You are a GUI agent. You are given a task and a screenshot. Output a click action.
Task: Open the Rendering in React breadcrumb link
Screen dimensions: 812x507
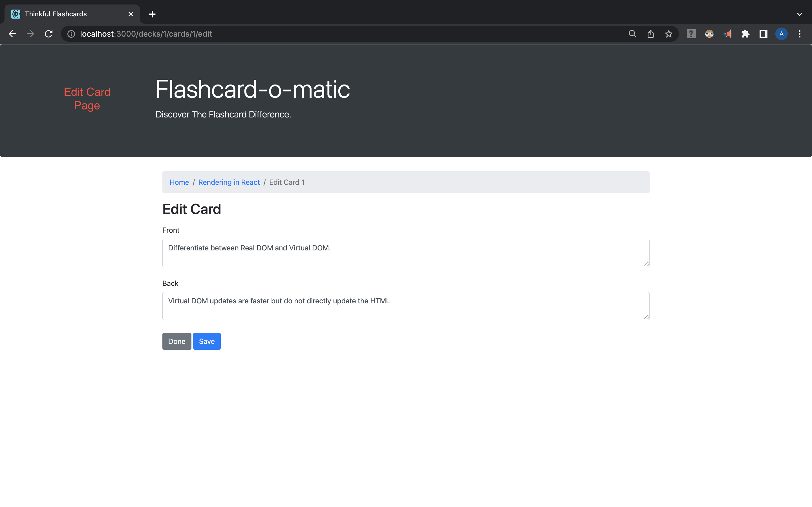tap(229, 182)
